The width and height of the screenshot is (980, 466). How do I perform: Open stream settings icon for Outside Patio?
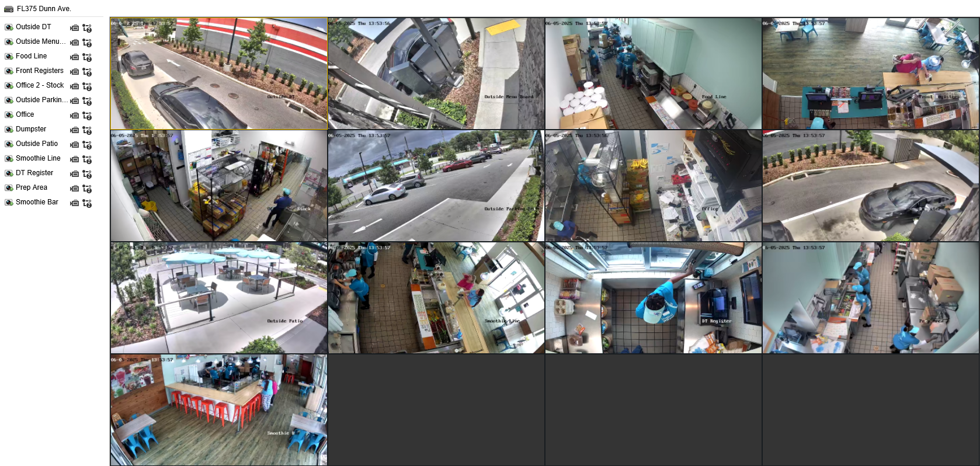point(87,145)
